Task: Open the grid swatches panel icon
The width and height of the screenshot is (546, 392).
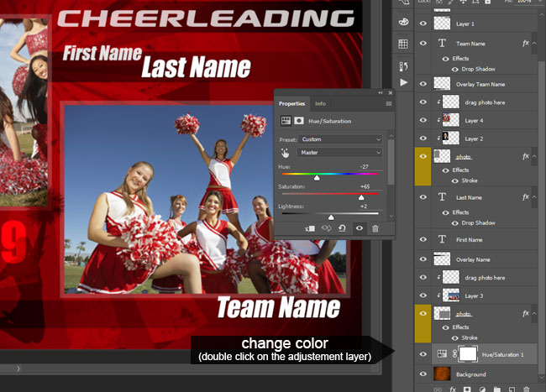Action: click(x=403, y=44)
